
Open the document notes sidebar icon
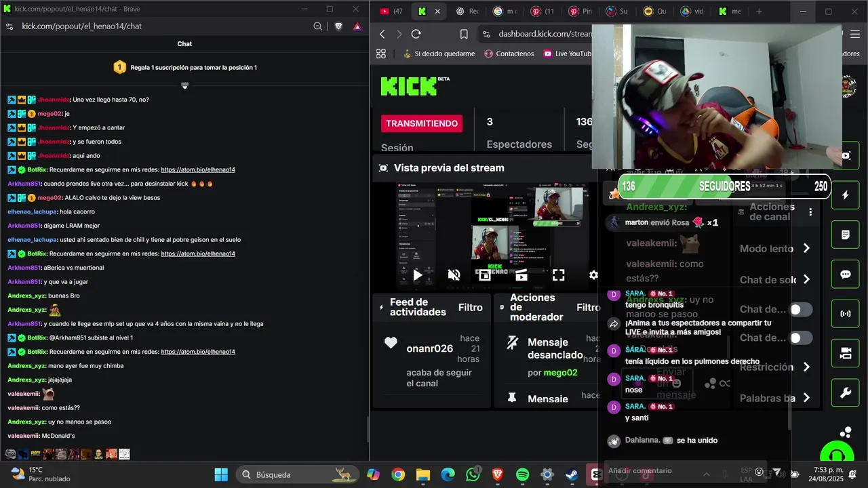click(x=846, y=235)
